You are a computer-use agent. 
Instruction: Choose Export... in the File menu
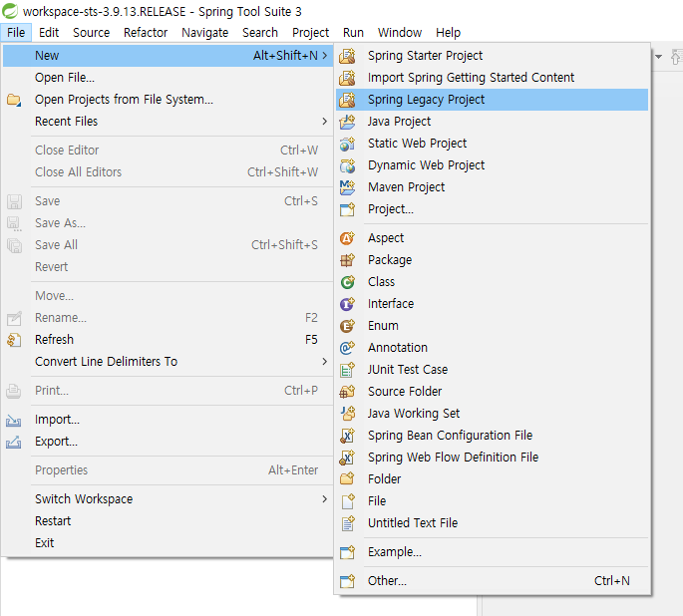56,442
